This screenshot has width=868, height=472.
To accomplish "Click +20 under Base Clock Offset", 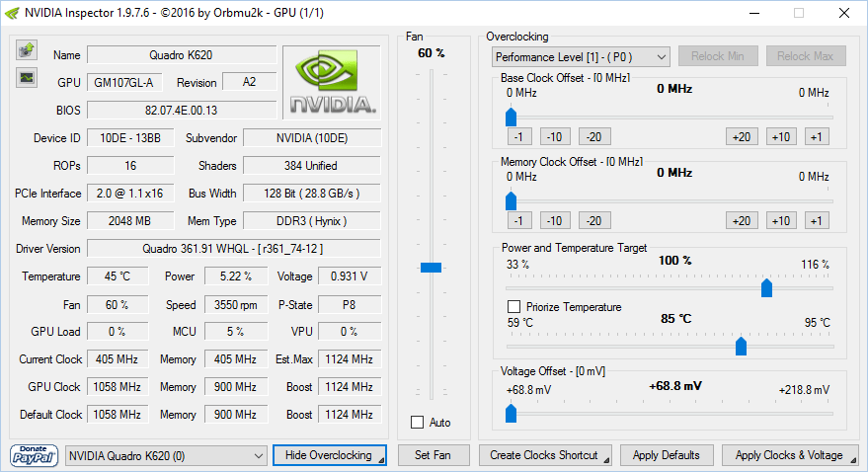I will point(741,136).
